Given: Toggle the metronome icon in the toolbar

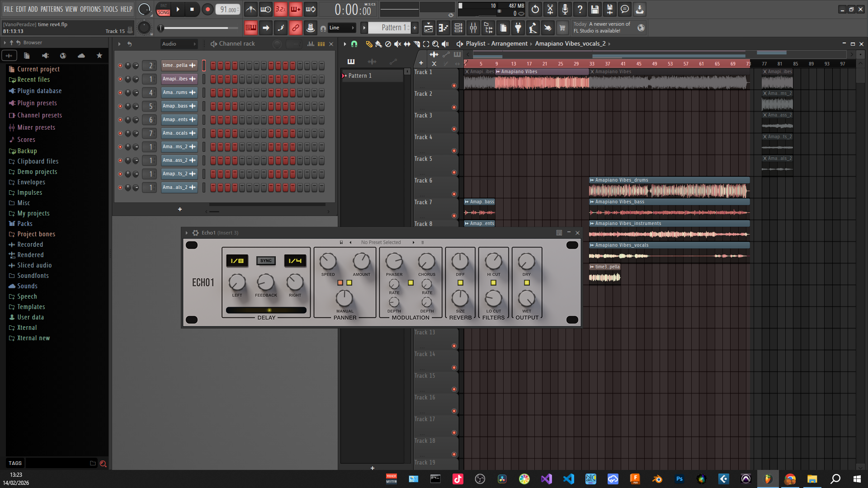Looking at the screenshot, I should tap(251, 9).
